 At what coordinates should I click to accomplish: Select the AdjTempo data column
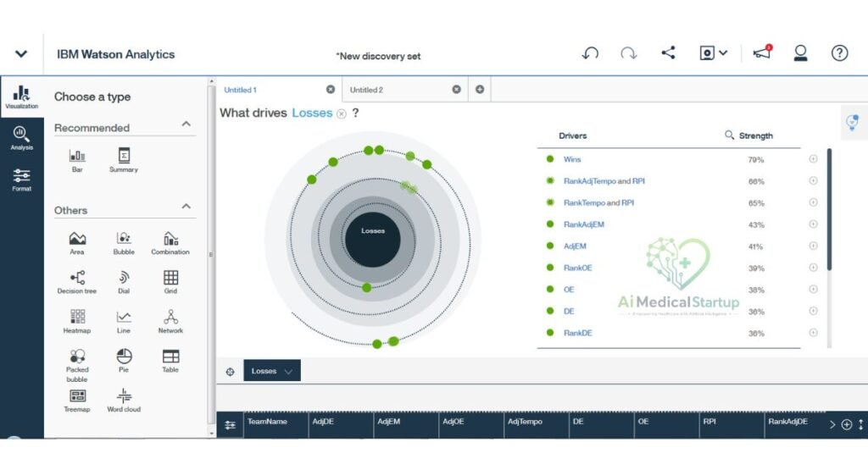click(536, 424)
